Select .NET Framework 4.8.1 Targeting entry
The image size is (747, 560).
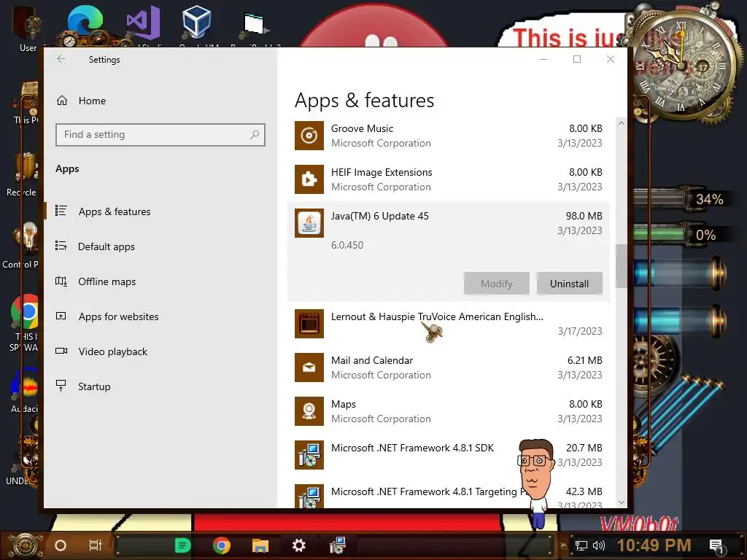pos(429,492)
